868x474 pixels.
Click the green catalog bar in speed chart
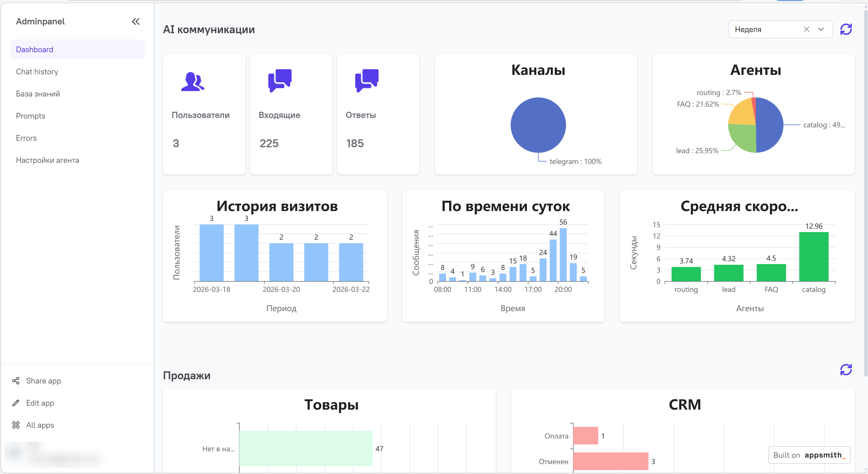click(813, 256)
